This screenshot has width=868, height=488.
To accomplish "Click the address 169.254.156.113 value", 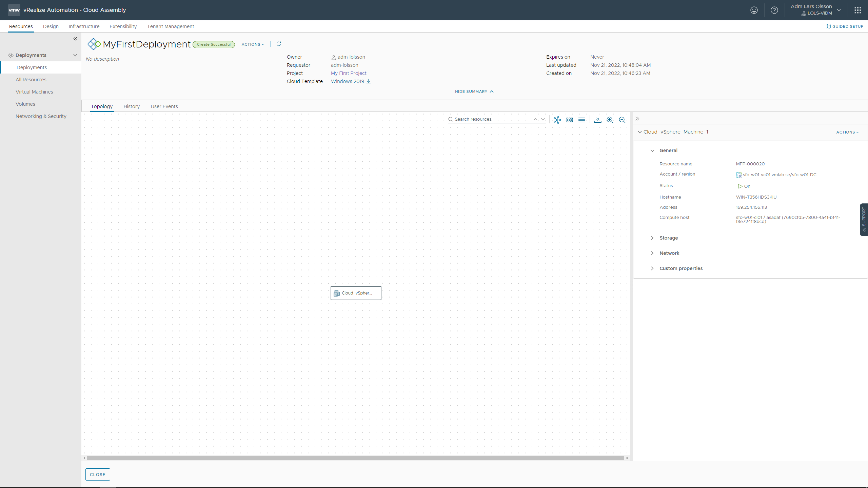I will pos(751,207).
